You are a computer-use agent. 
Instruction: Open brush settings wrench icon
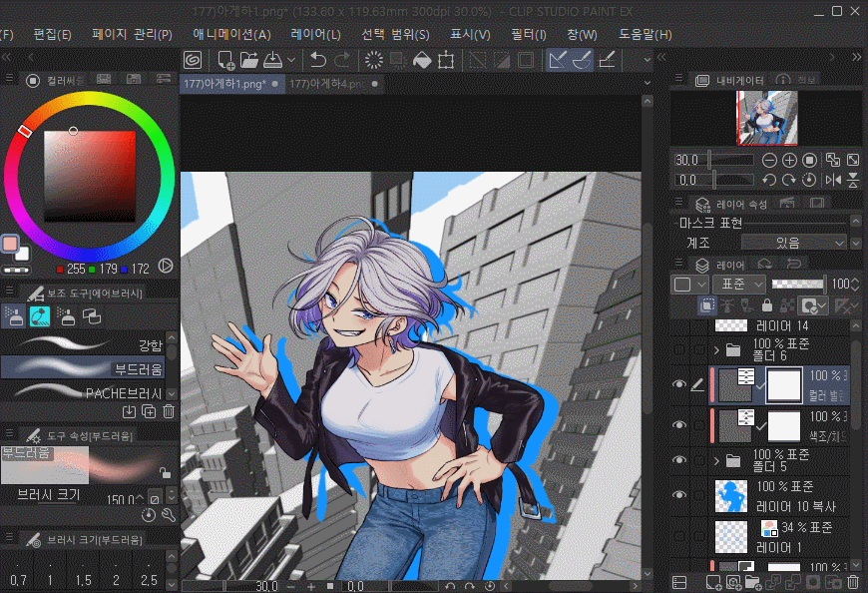pos(169,515)
